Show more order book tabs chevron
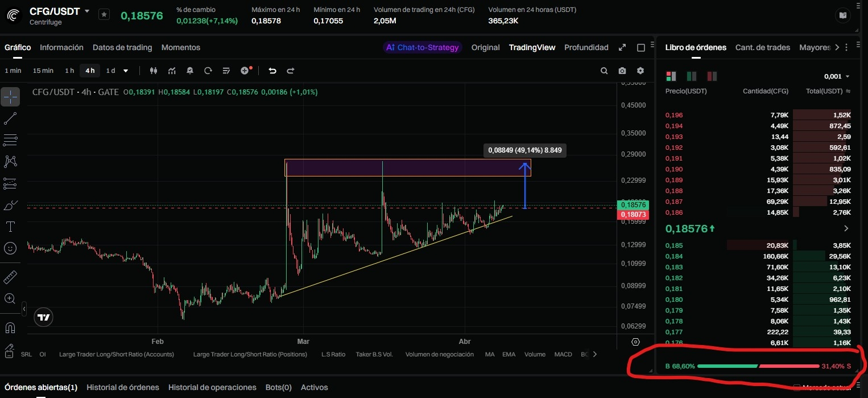The image size is (868, 398). [x=837, y=47]
